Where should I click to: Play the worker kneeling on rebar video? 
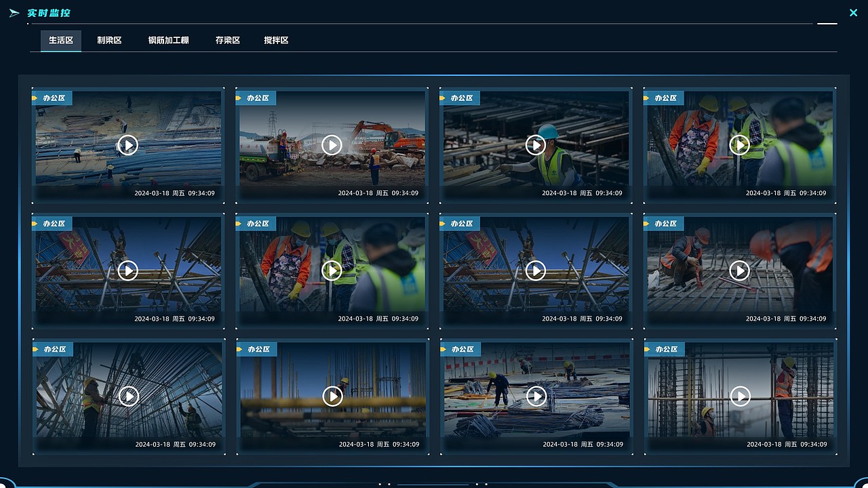739,271
